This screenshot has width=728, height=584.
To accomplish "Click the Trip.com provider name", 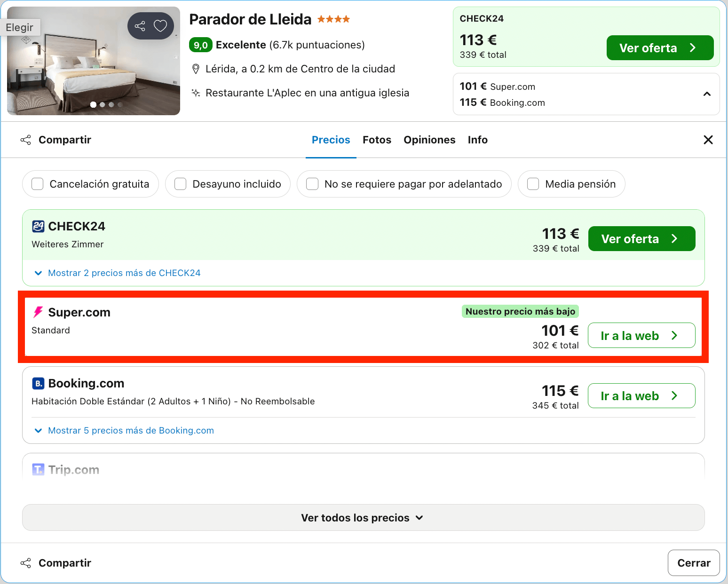I will tap(74, 470).
